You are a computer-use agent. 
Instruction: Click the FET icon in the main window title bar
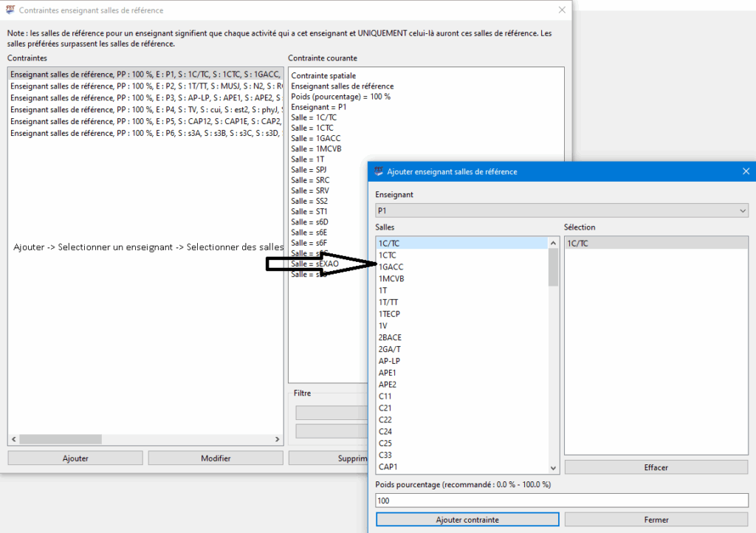10,10
